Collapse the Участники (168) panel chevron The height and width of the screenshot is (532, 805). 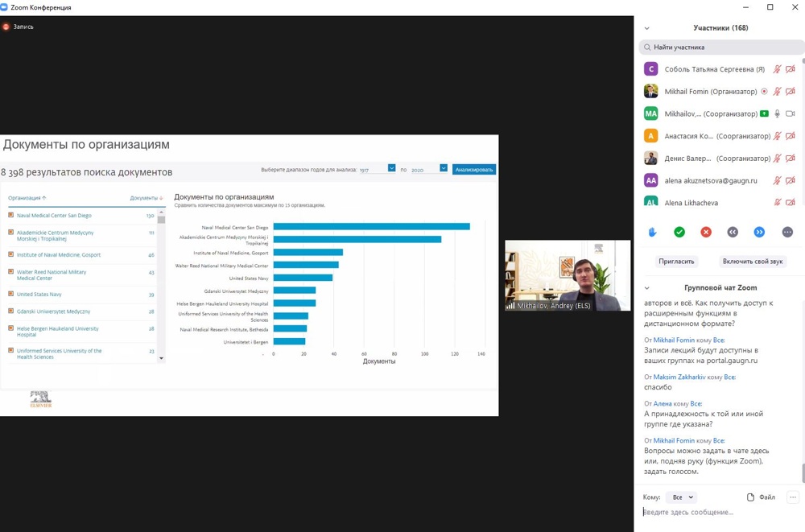[x=647, y=28]
